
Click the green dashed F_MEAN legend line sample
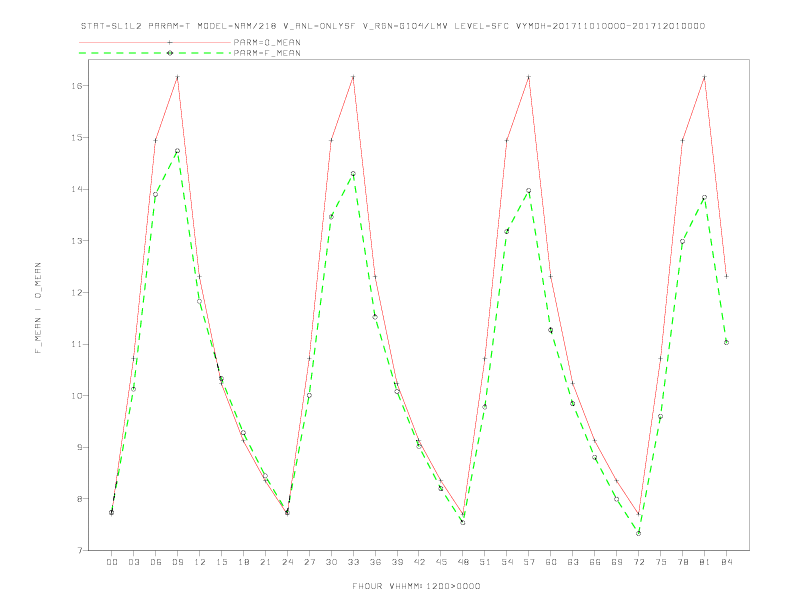point(155,53)
